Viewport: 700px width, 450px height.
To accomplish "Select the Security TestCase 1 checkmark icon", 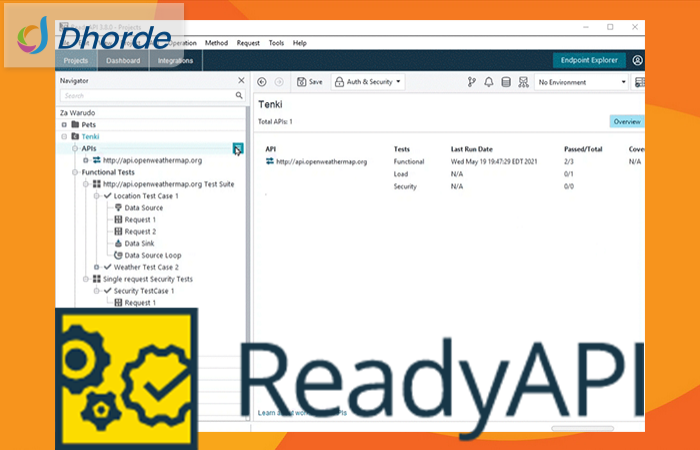I will (x=107, y=291).
